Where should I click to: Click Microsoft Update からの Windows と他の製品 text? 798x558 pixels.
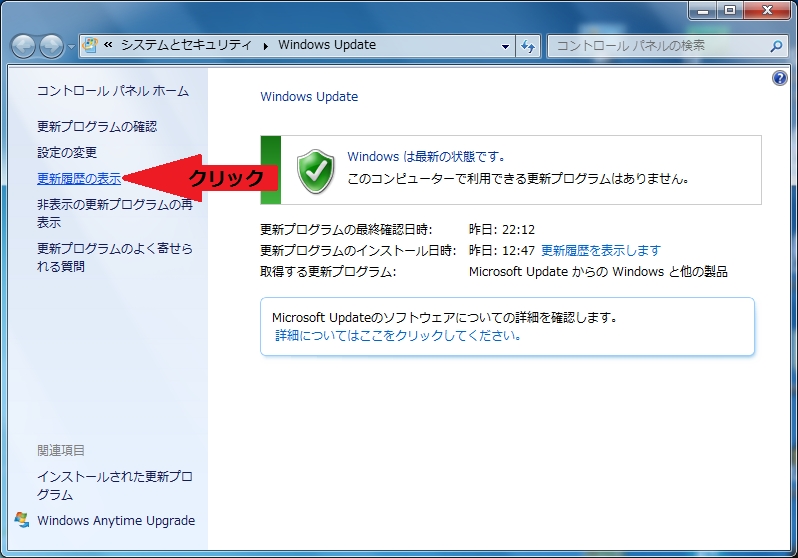(x=598, y=271)
